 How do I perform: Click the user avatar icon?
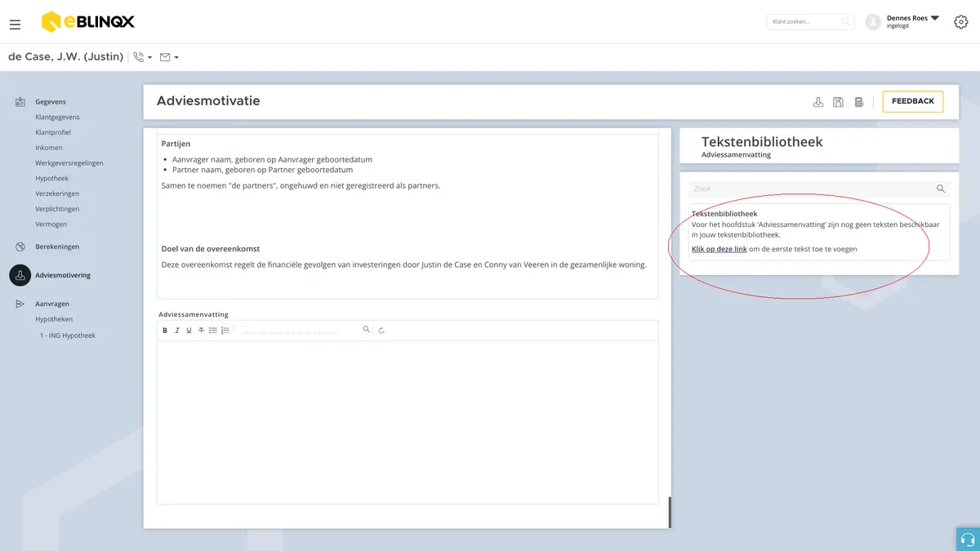coord(873,22)
